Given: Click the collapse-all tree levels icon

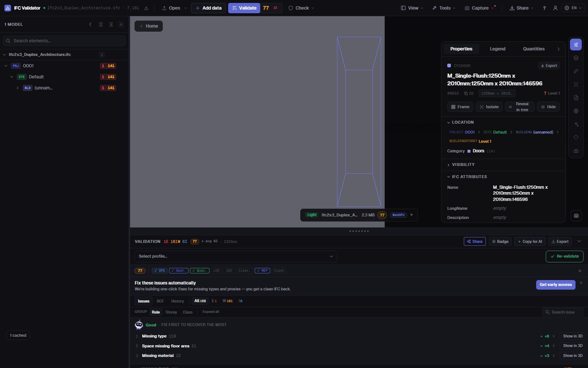Looking at the screenshot, I should pos(111,24).
